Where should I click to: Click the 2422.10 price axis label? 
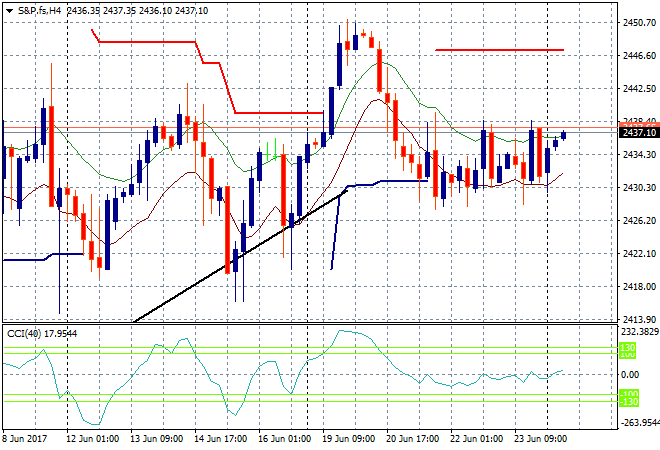coord(639,253)
